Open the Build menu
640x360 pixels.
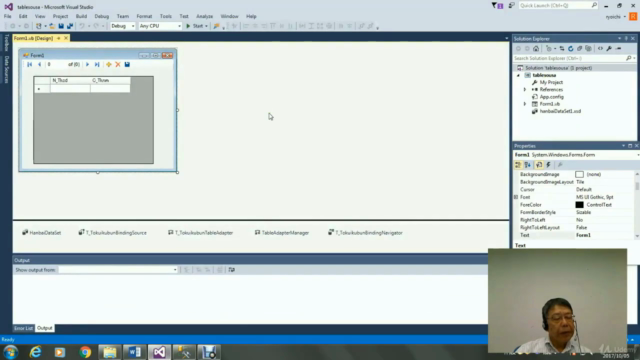tap(81, 16)
